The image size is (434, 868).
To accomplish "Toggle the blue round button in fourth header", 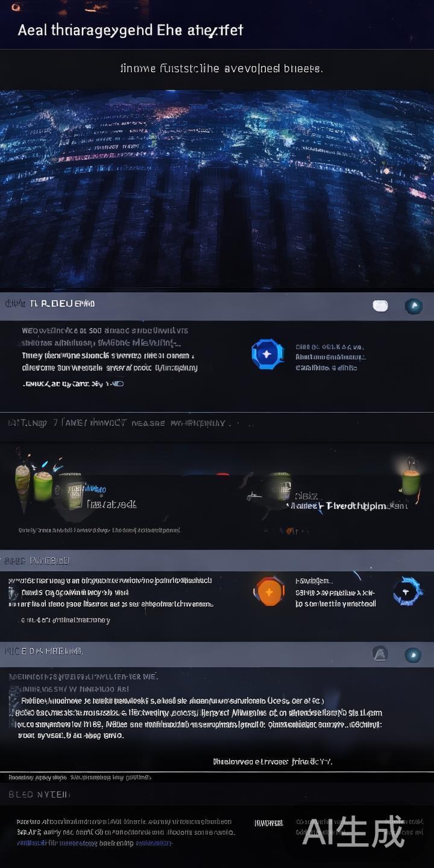I will pyautogui.click(x=413, y=655).
